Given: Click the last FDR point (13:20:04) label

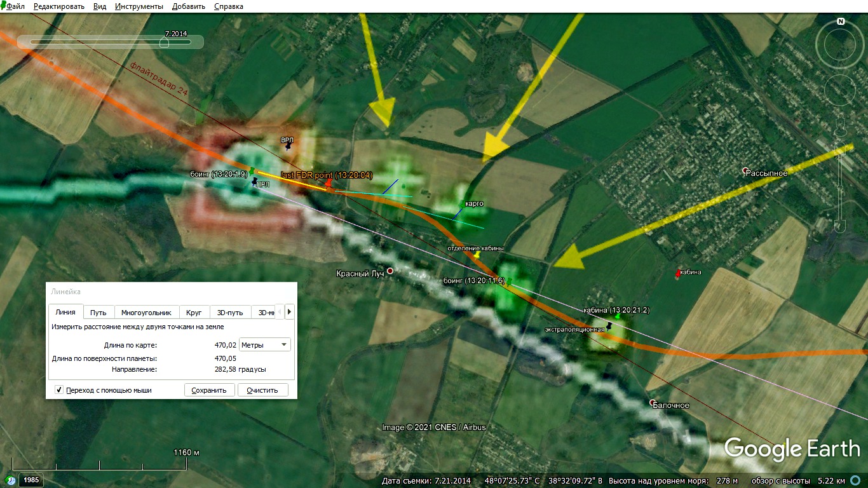Looking at the screenshot, I should (x=327, y=175).
